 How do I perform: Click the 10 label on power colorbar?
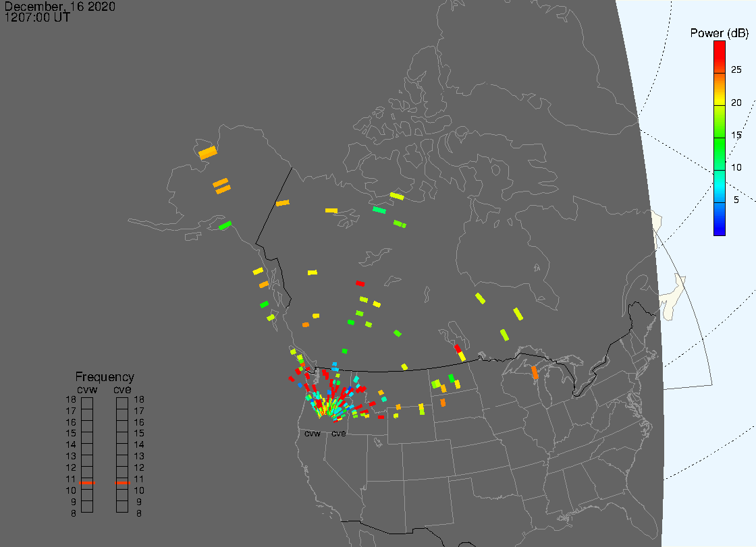point(736,168)
